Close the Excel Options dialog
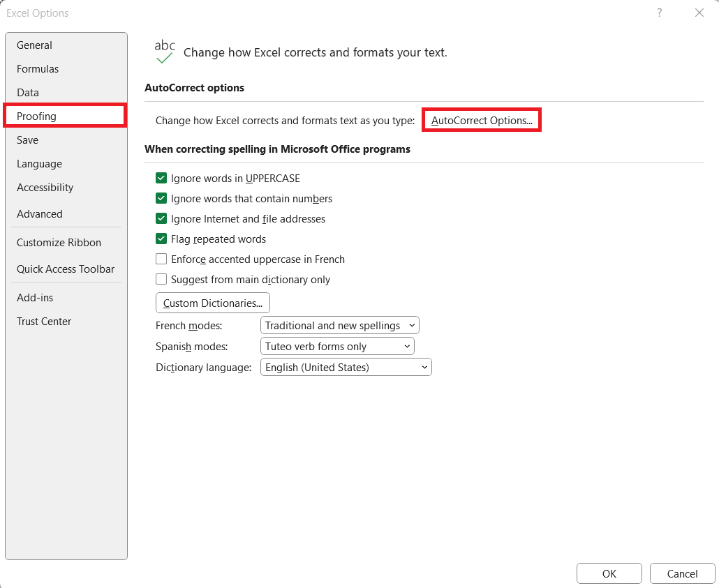Viewport: 719px width, 588px height. point(699,13)
